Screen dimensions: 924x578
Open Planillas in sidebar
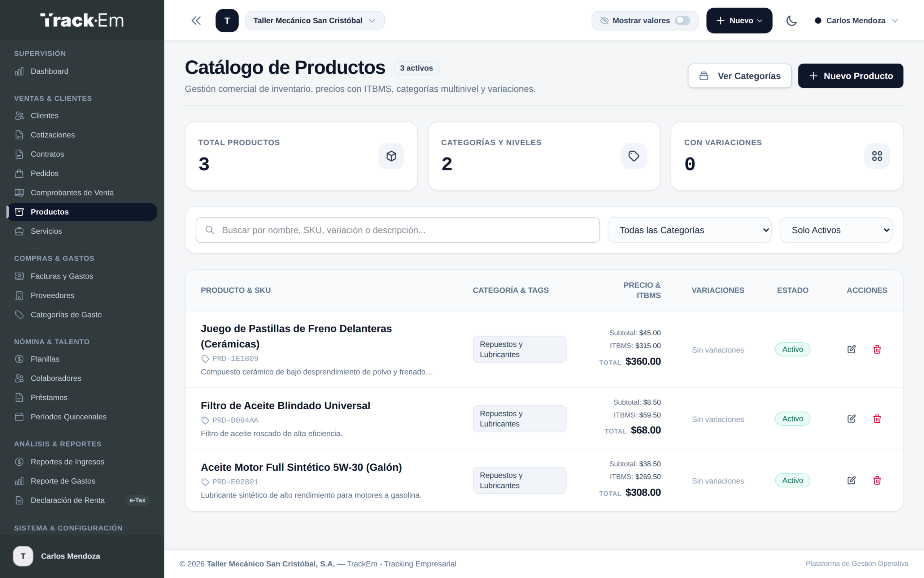point(82,359)
